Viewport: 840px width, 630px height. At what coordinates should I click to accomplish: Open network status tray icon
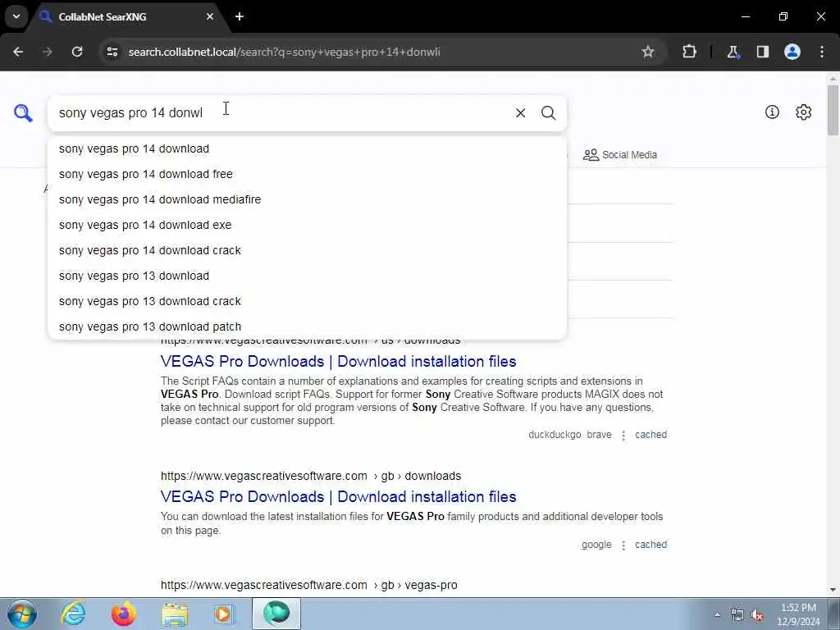click(x=737, y=615)
